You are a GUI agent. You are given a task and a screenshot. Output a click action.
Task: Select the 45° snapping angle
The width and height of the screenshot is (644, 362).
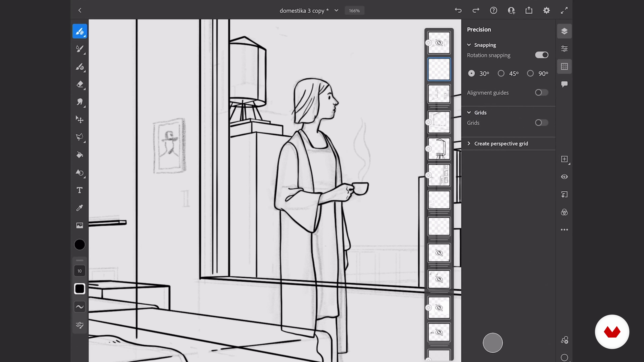tap(501, 73)
